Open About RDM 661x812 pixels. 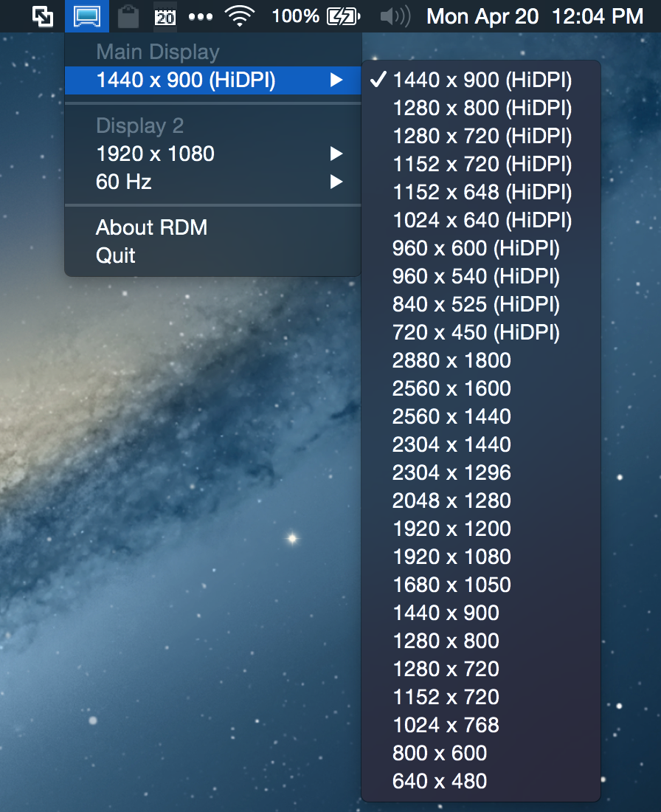(x=151, y=227)
